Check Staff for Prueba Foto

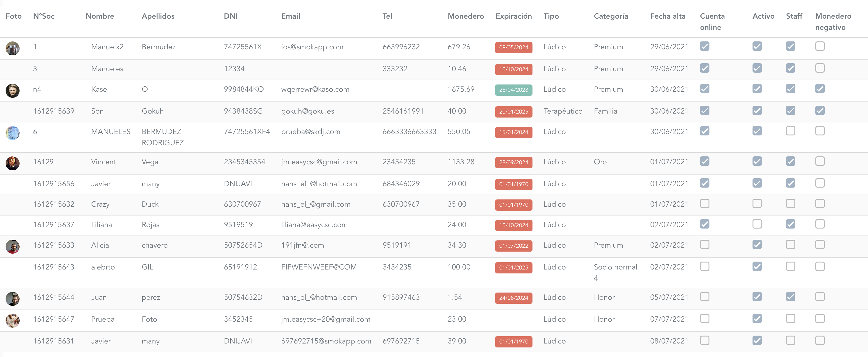click(790, 318)
